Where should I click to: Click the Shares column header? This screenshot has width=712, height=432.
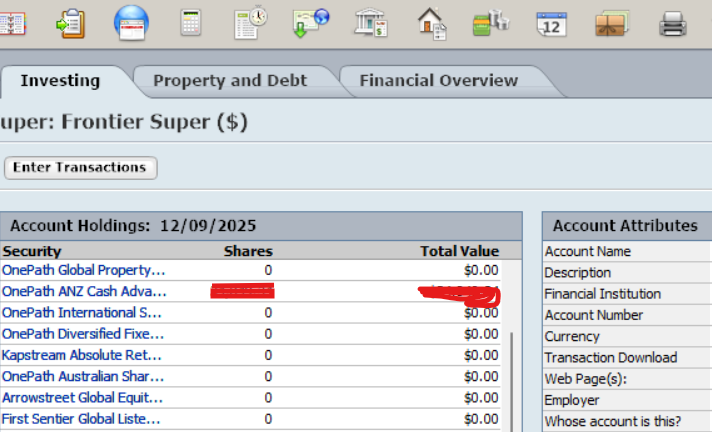pos(248,251)
